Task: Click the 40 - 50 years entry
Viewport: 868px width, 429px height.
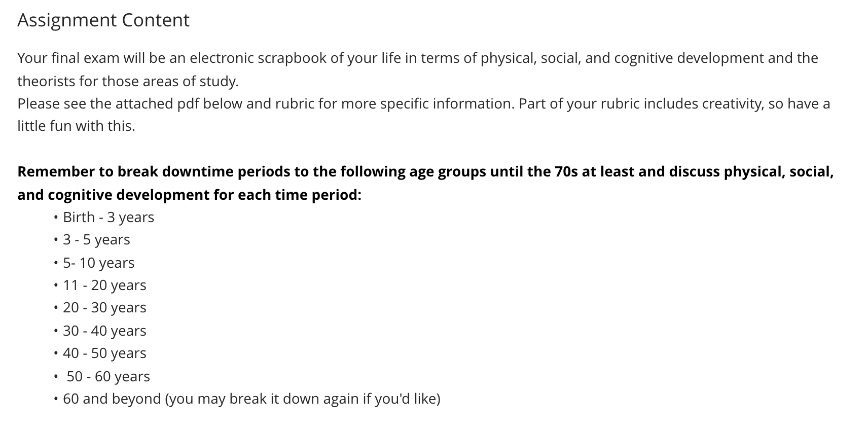Action: 104,353
